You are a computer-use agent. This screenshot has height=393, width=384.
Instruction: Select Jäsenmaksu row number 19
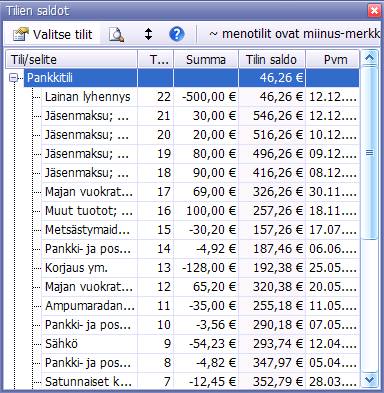pos(200,154)
